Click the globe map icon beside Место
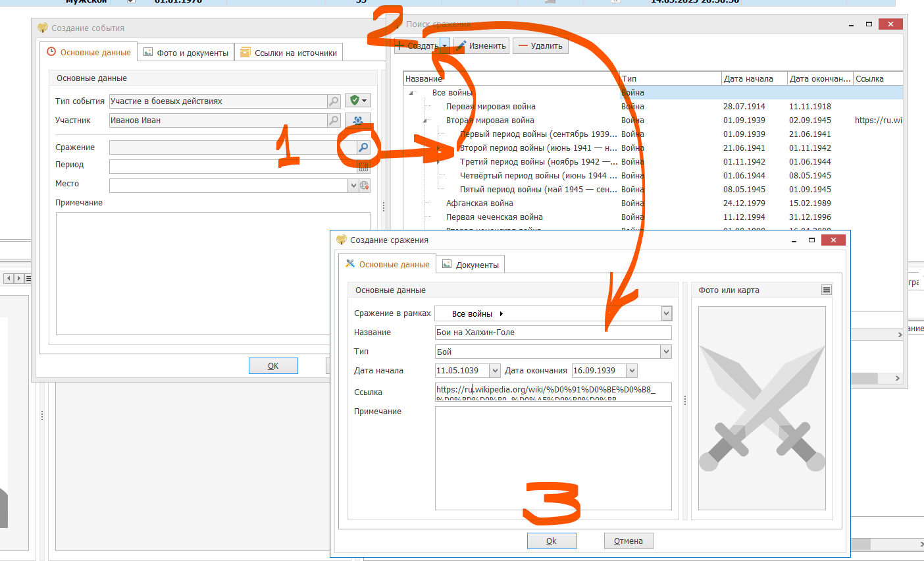This screenshot has height=561, width=924. click(365, 186)
